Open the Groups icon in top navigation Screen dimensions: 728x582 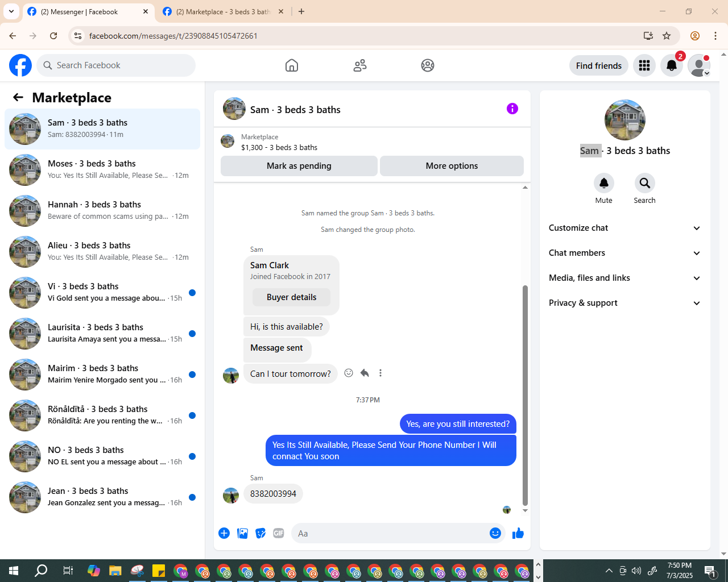(x=428, y=65)
